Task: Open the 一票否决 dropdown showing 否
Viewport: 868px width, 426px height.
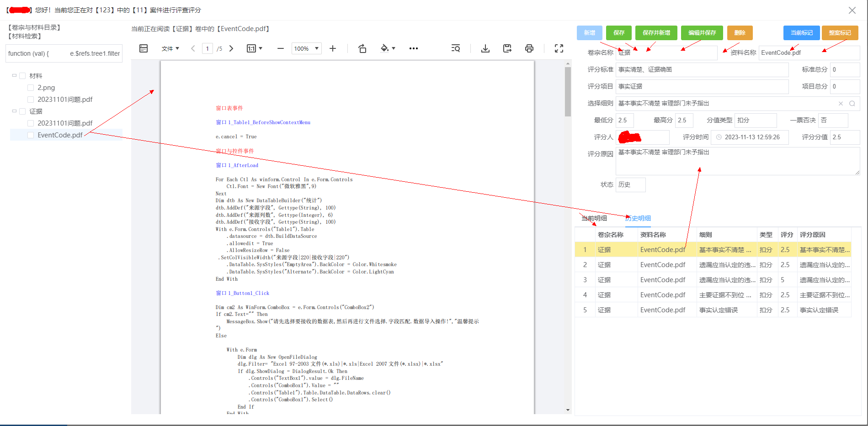Action: pyautogui.click(x=833, y=121)
